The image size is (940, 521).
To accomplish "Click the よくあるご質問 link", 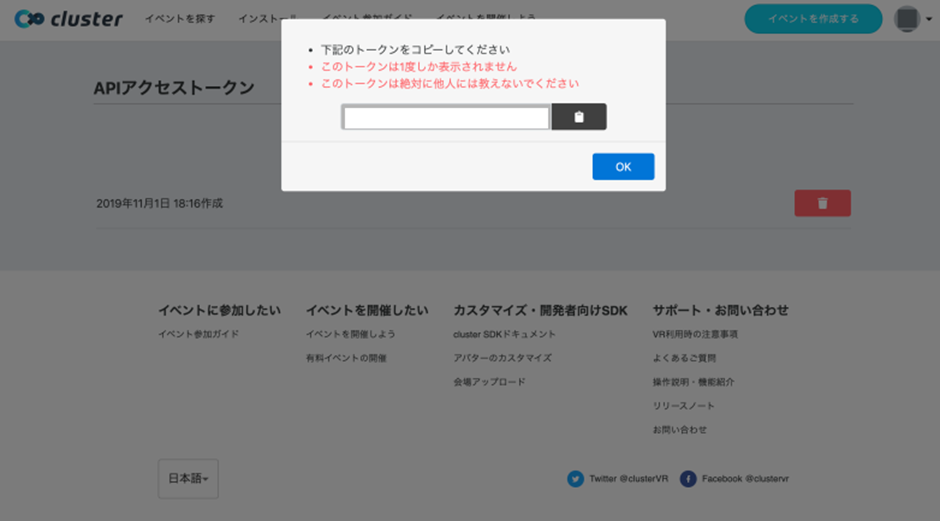I will point(684,358).
